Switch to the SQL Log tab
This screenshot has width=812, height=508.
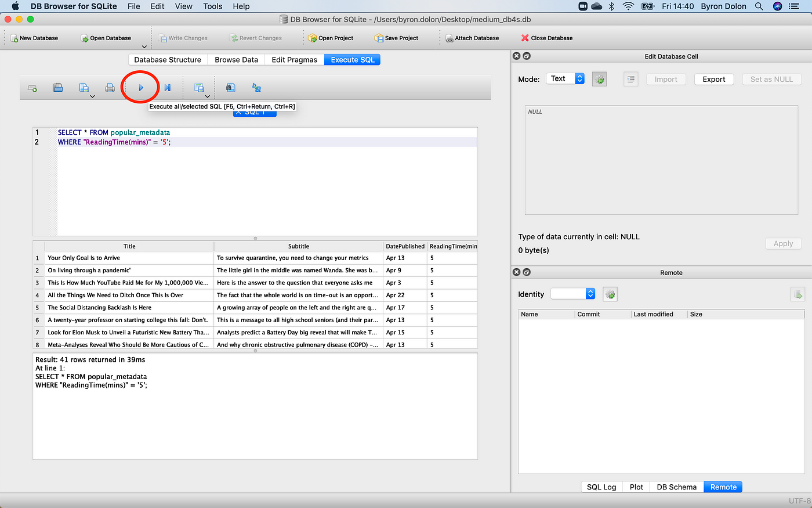pyautogui.click(x=601, y=487)
